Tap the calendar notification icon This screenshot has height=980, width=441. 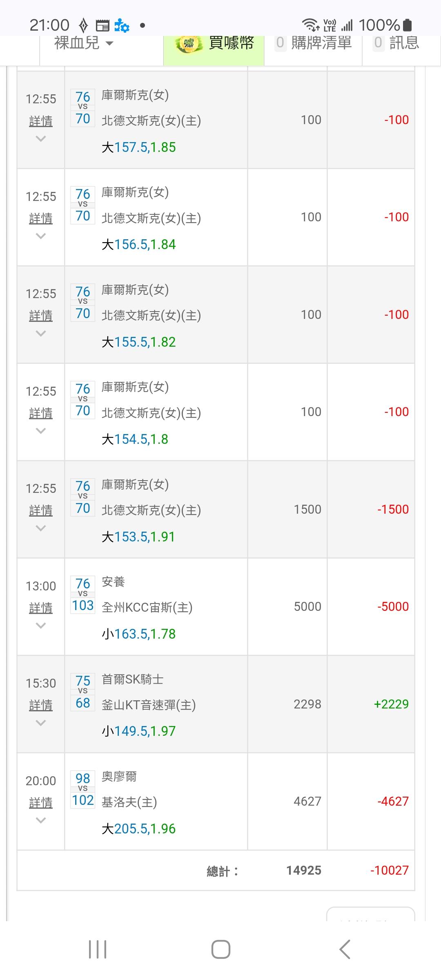point(102,26)
